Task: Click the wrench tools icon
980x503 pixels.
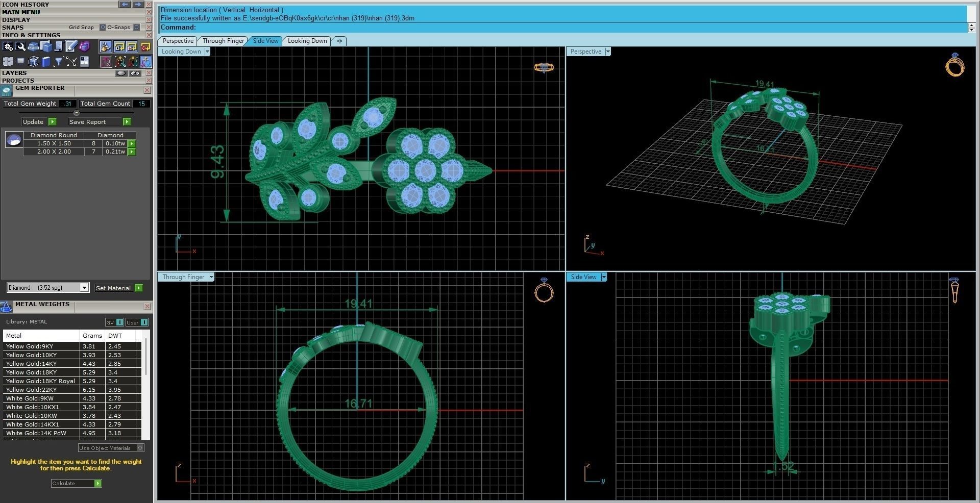Action: pyautogui.click(x=21, y=47)
